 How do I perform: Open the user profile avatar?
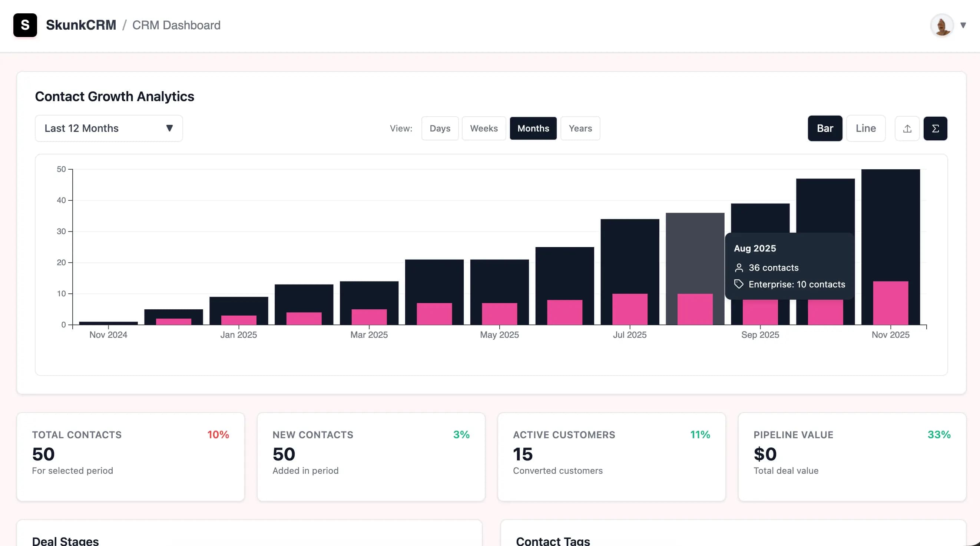click(941, 25)
